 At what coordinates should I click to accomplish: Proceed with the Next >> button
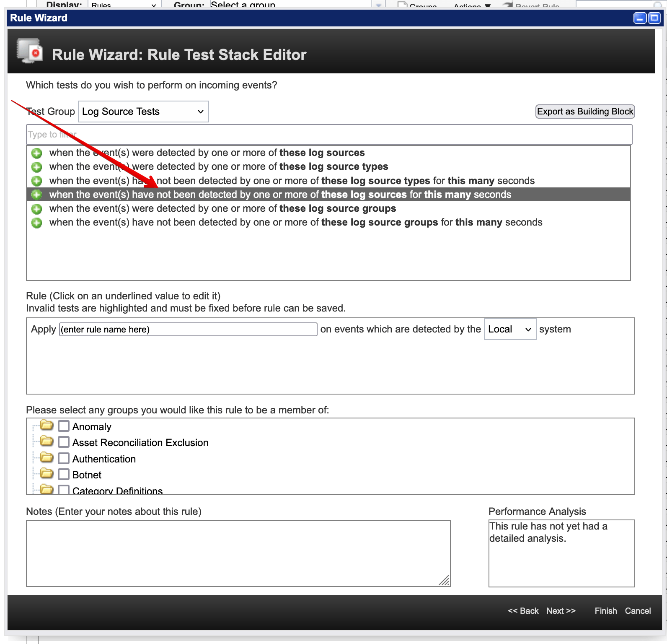pyautogui.click(x=561, y=611)
